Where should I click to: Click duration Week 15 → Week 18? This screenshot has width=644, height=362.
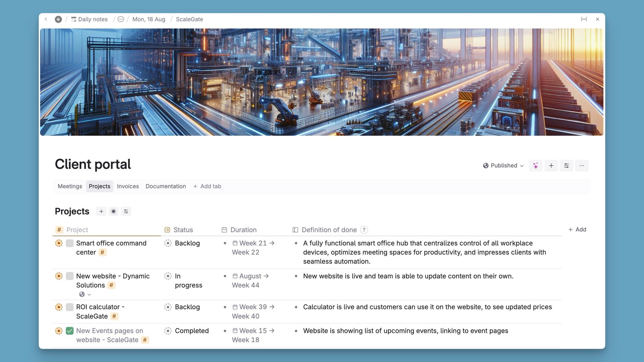253,335
